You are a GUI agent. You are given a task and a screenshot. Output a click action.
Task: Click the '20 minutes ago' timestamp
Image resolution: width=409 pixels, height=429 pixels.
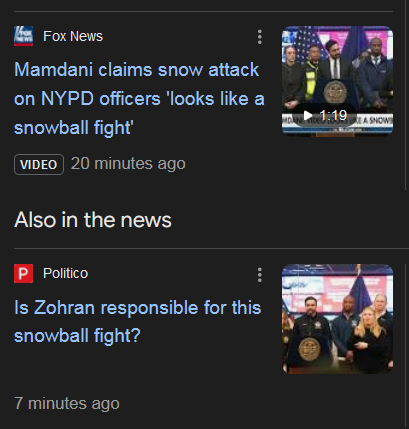128,164
